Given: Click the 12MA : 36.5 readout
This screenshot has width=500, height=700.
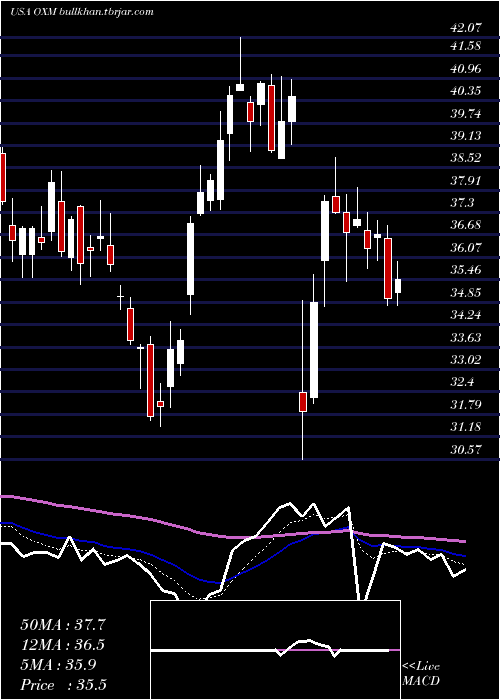Looking at the screenshot, I should (63, 645).
